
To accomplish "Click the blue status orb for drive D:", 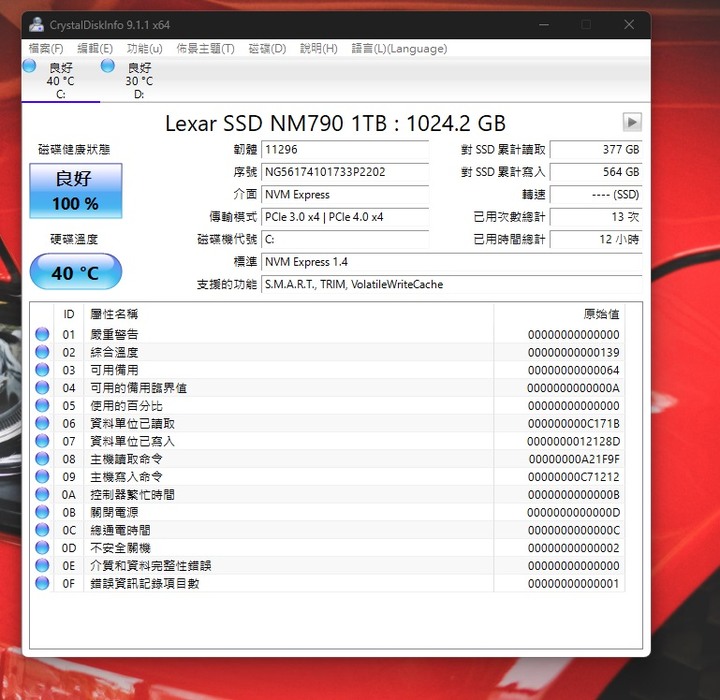I will 108,66.
